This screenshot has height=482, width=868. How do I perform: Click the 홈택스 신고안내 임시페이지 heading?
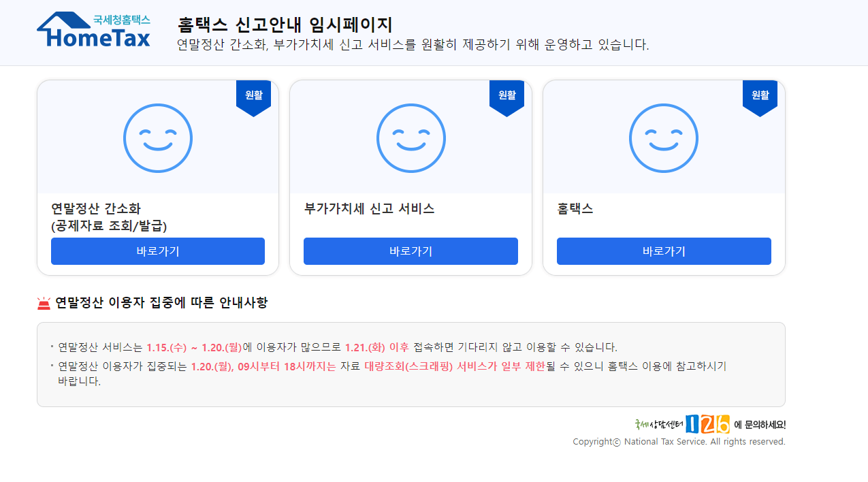pyautogui.click(x=285, y=25)
